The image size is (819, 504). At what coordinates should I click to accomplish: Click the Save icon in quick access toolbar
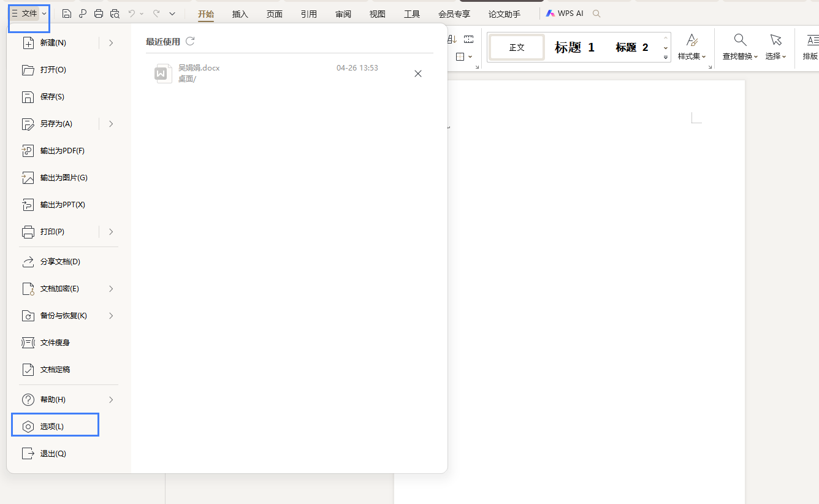pyautogui.click(x=67, y=13)
